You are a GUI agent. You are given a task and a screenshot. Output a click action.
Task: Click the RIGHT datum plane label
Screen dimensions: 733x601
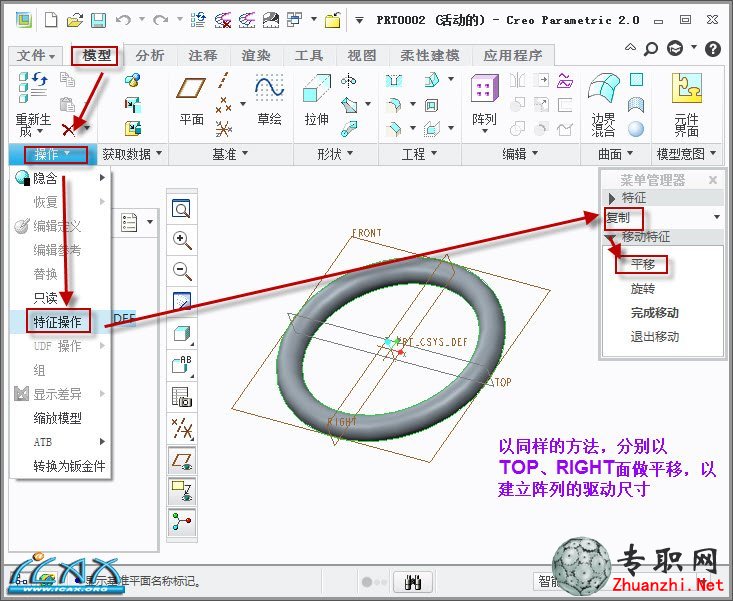coord(342,422)
